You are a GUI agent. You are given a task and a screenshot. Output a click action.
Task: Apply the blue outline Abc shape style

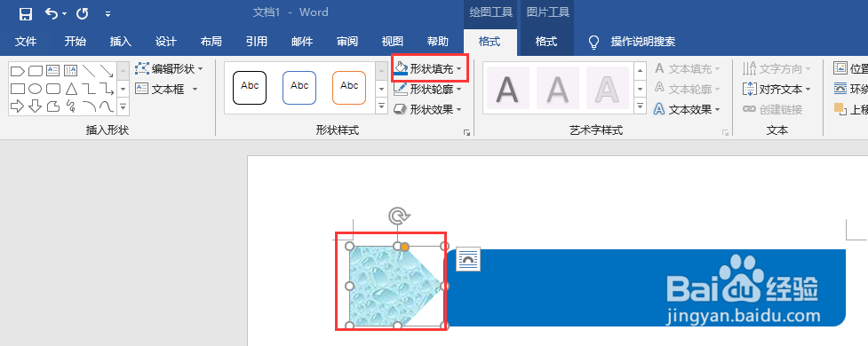[x=299, y=87]
